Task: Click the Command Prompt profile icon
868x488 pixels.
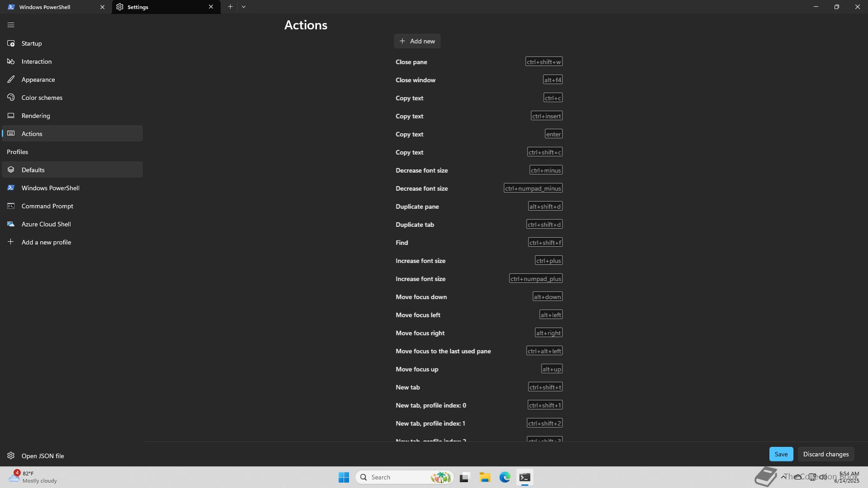Action: [x=11, y=206]
